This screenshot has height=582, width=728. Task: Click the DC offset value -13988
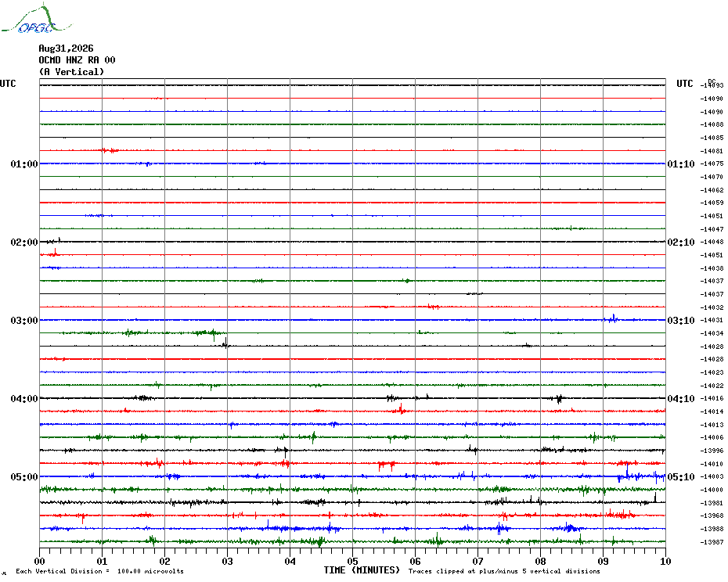click(712, 529)
